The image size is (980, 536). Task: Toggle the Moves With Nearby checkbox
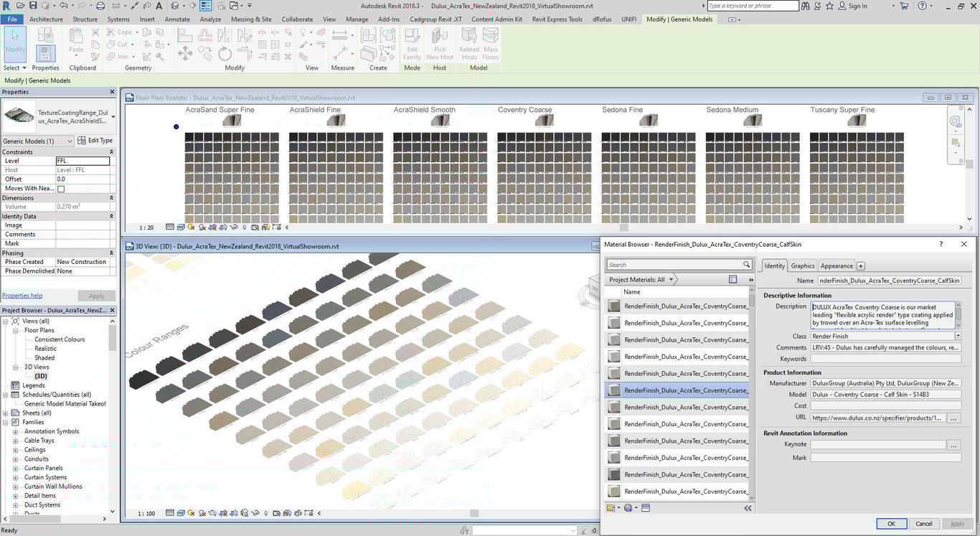click(x=61, y=189)
